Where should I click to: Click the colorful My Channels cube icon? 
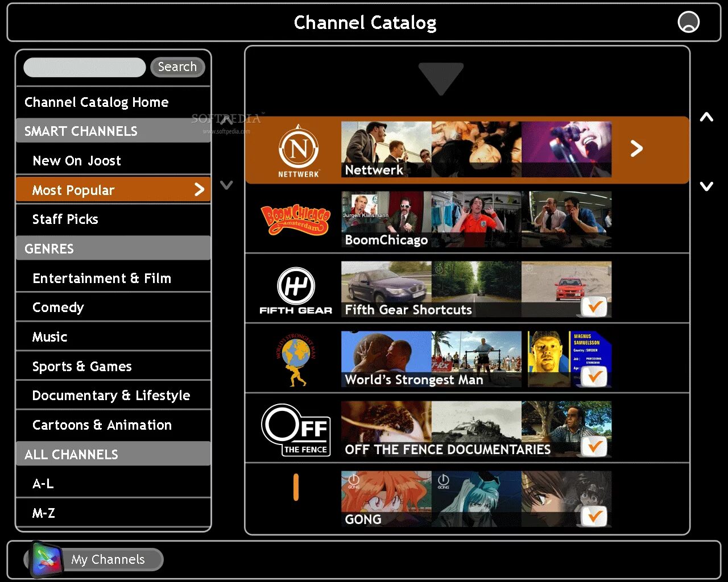point(47,559)
